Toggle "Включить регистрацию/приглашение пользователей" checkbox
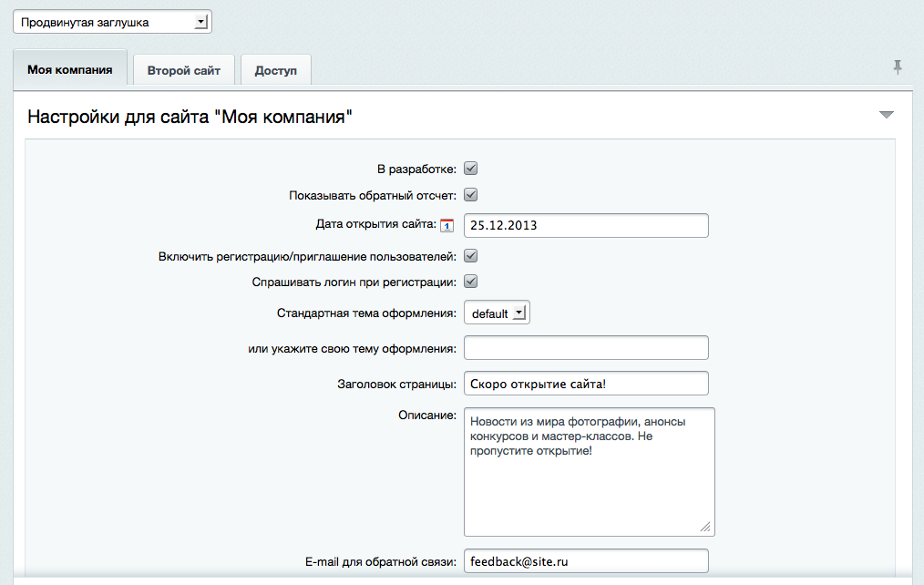This screenshot has height=585, width=924. [471, 256]
